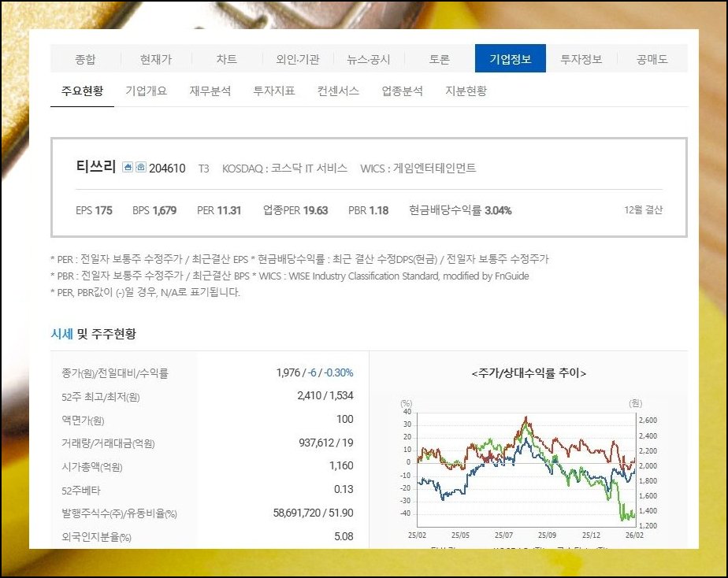Open the 기업개요 sub-tab
The width and height of the screenshot is (728, 578).
pyautogui.click(x=146, y=91)
